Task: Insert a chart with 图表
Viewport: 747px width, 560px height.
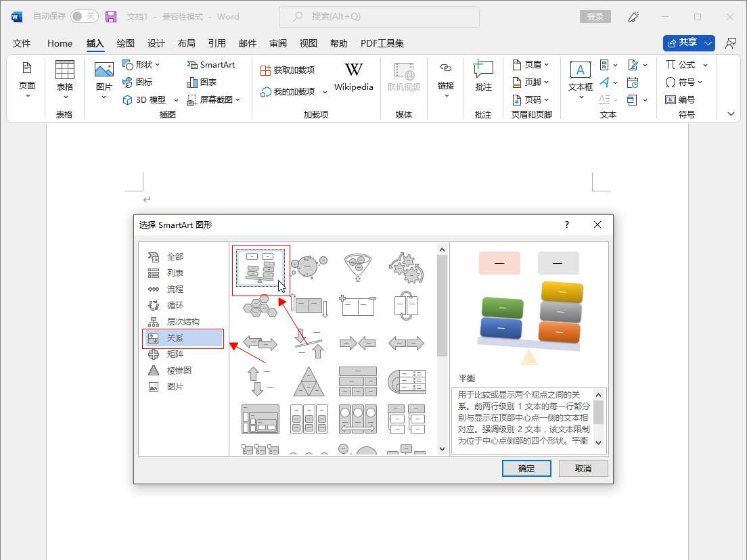Action: pos(202,82)
